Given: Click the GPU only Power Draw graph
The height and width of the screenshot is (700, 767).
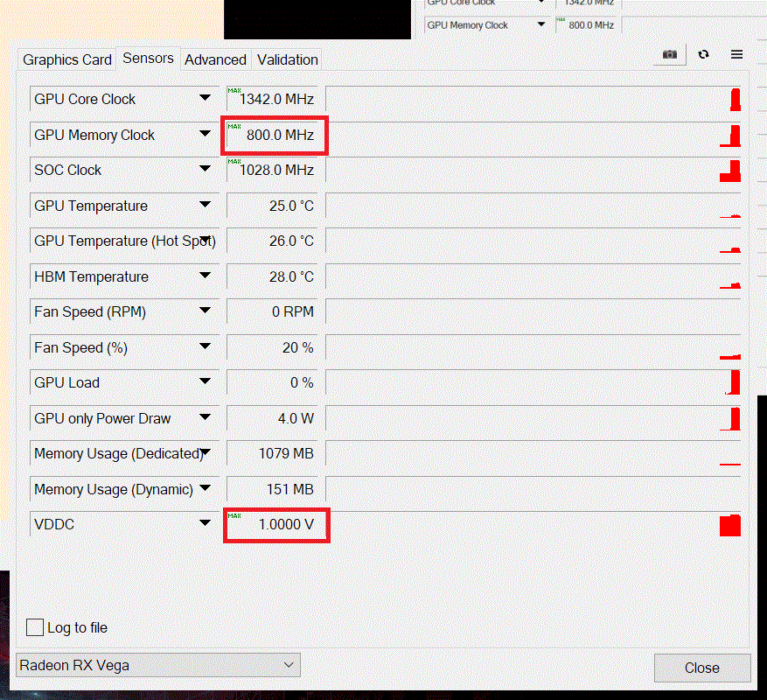Looking at the screenshot, I should click(533, 418).
